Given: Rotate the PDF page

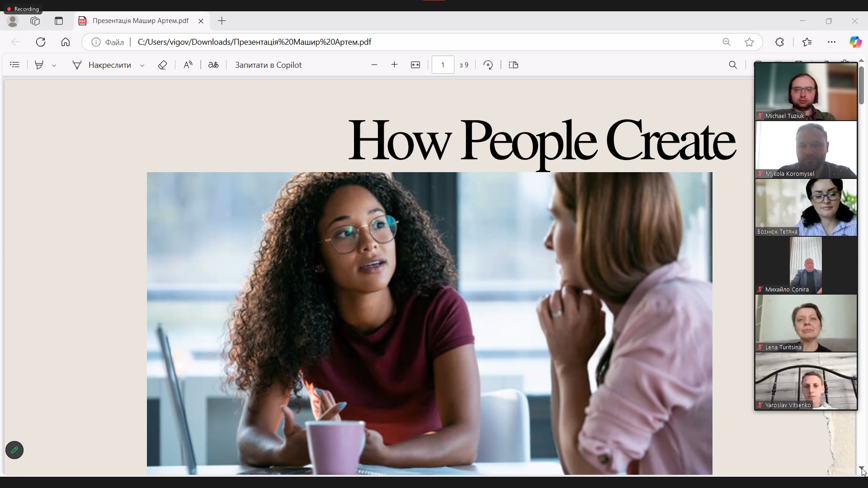Looking at the screenshot, I should tap(488, 65).
